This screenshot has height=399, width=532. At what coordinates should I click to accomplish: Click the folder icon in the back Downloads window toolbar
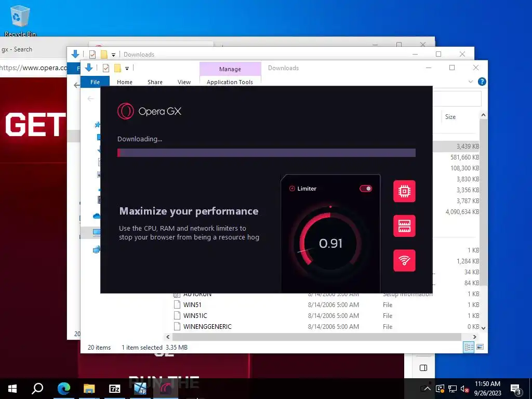point(104,54)
